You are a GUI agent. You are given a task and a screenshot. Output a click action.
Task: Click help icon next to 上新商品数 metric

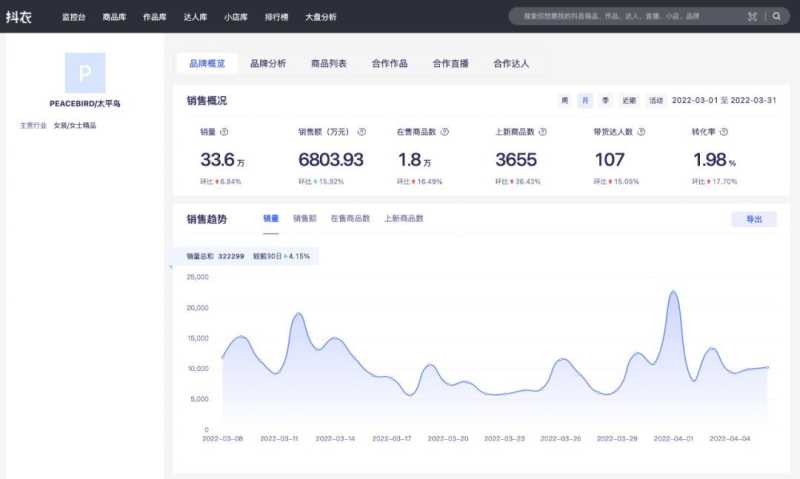pos(543,132)
